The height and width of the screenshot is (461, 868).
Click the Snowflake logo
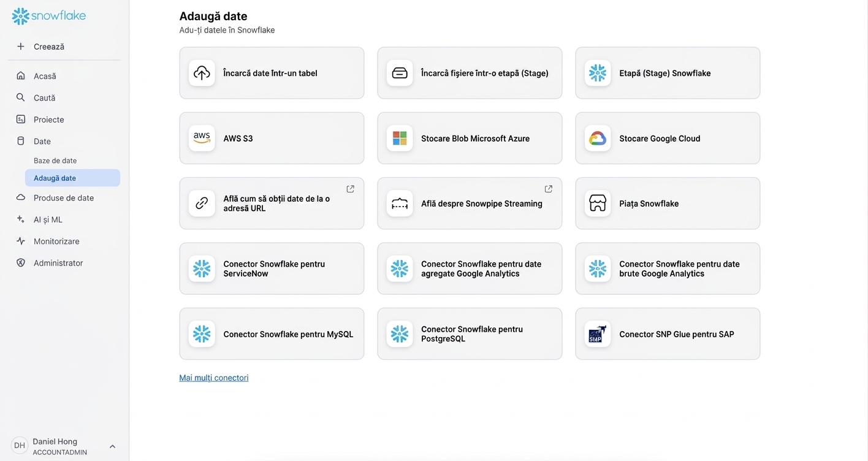49,16
